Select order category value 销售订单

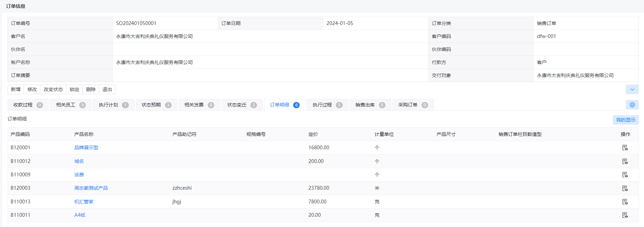547,23
